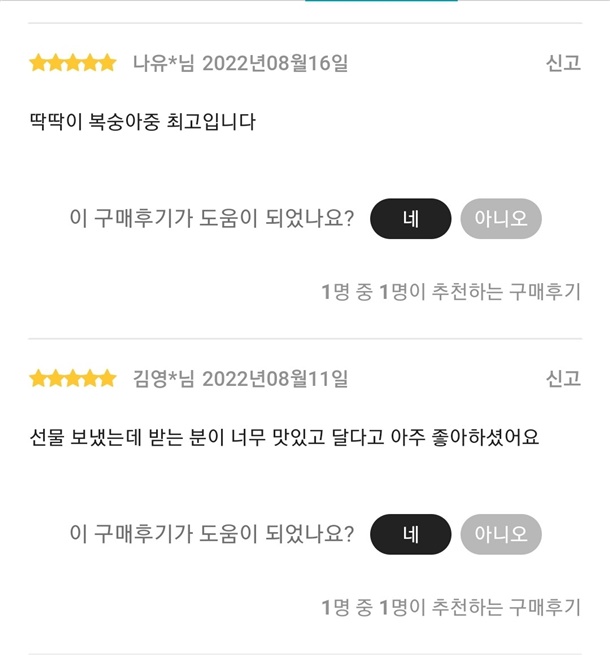Report the 나유* review via 신고

coord(563,63)
